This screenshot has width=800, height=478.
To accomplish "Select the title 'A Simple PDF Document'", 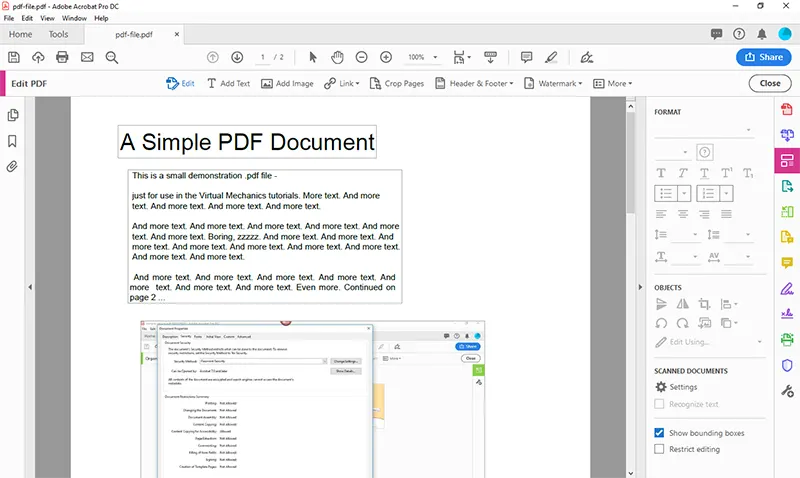I will pos(247,142).
